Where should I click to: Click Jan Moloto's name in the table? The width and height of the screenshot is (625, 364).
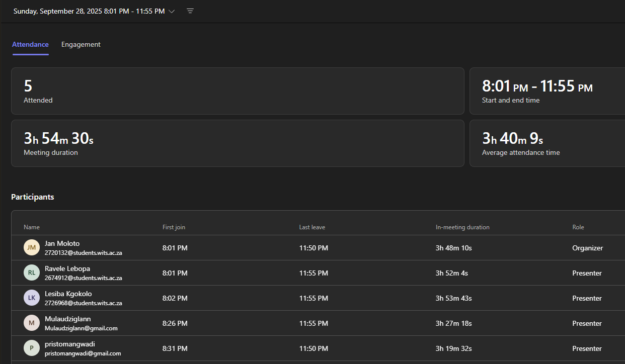pyautogui.click(x=61, y=243)
